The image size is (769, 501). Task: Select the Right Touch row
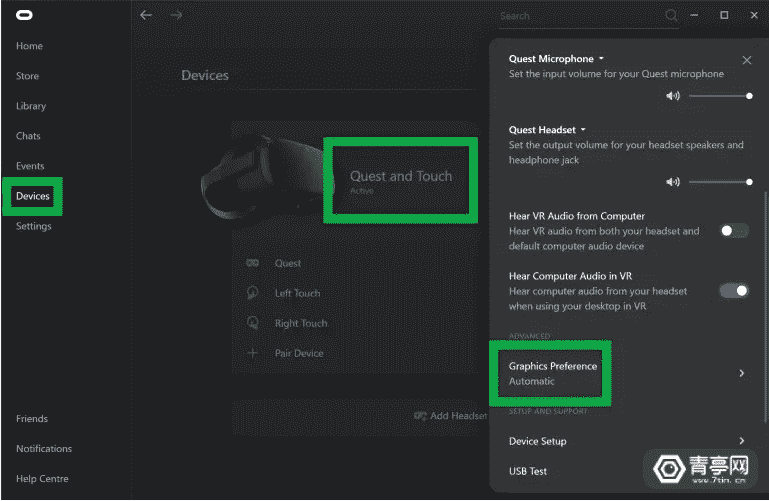354,323
